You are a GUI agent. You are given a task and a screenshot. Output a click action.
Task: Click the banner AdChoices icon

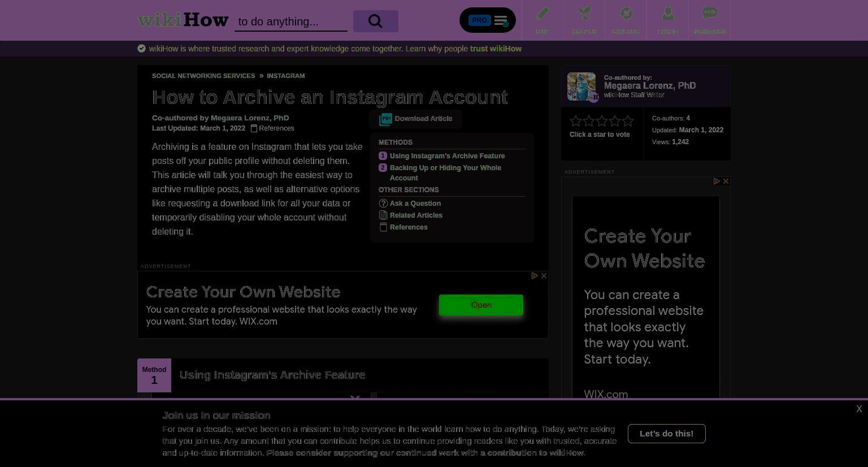pos(535,275)
